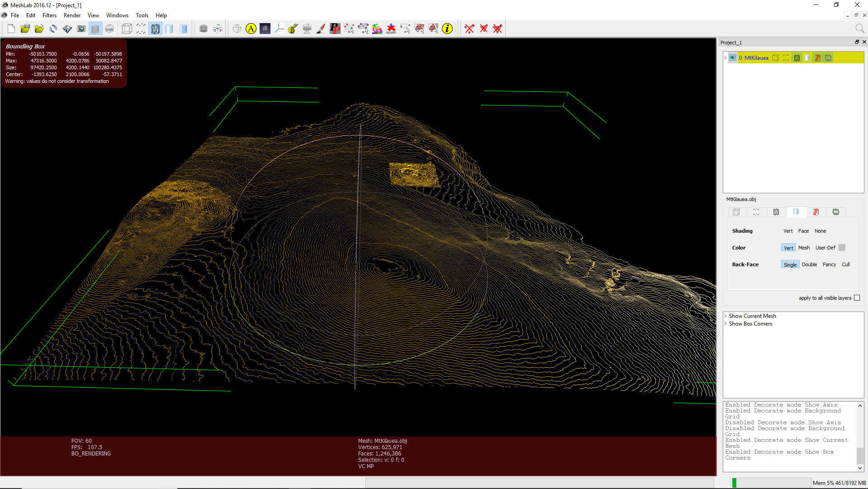Select the MtKilauea layer name
Viewport: 868px width, 489px height.
pos(756,58)
